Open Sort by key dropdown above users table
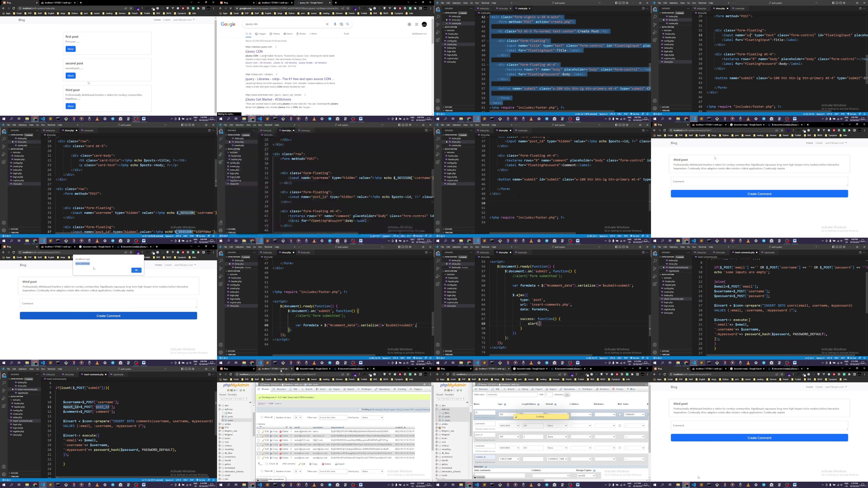The image size is (868, 488). [x=372, y=418]
